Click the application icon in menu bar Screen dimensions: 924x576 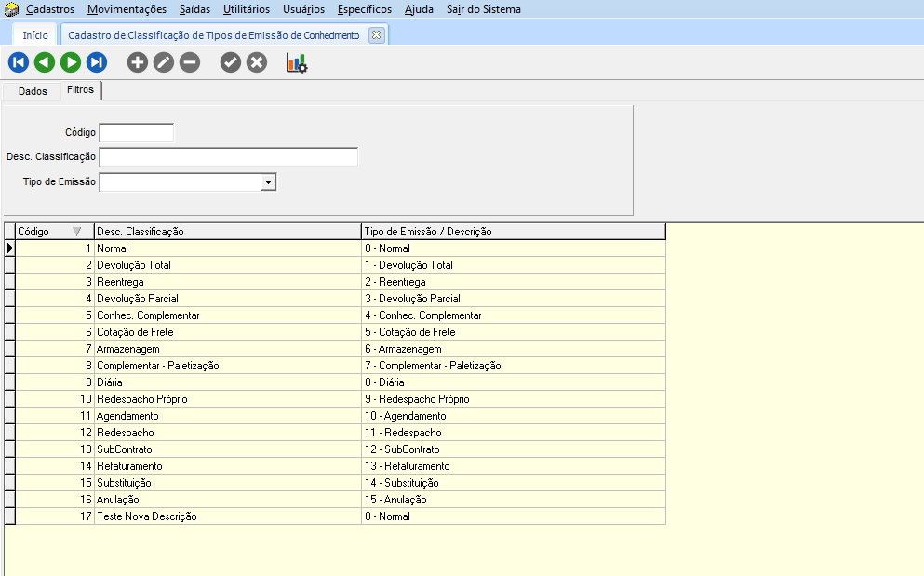[11, 9]
